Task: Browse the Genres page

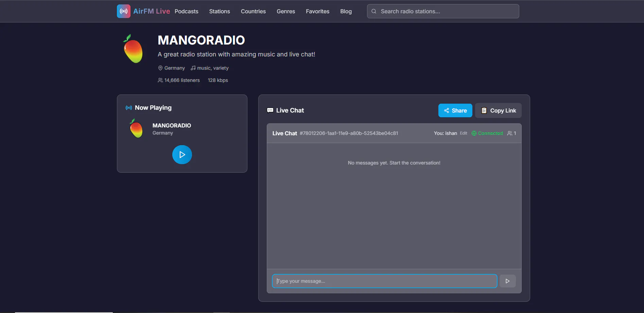Action: tap(286, 11)
